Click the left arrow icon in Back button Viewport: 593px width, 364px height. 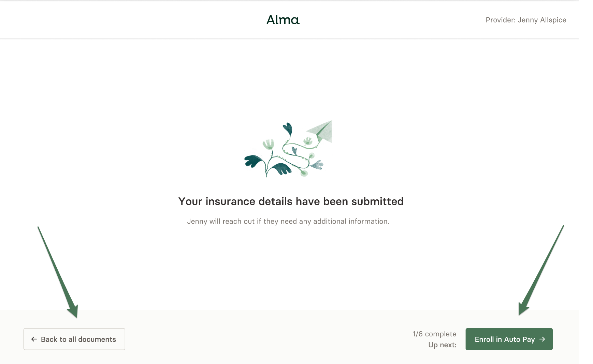pos(34,339)
